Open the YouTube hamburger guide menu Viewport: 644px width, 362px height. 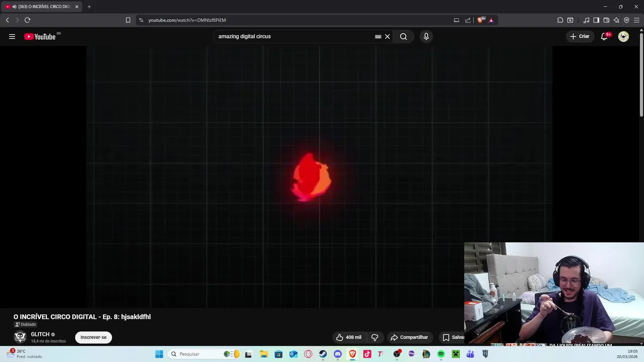tap(12, 36)
